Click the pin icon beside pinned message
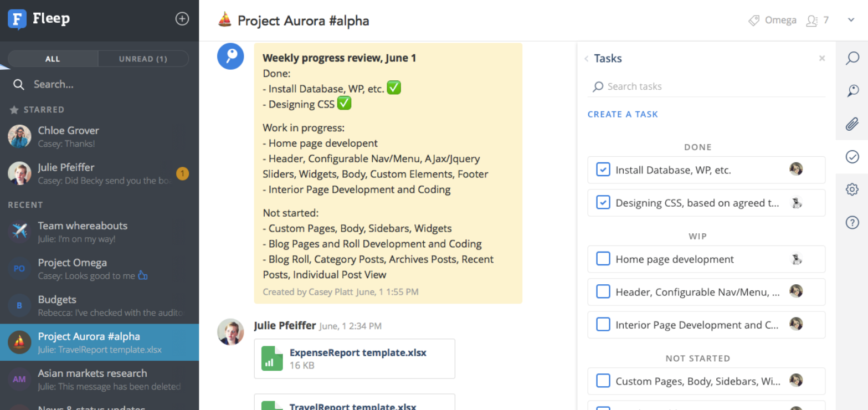This screenshot has width=868, height=410. (x=230, y=57)
